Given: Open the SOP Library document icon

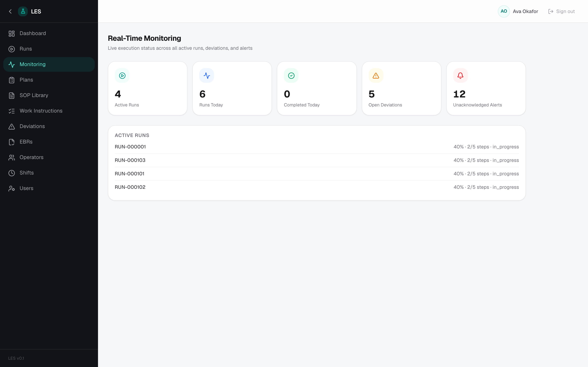Looking at the screenshot, I should pos(12,95).
